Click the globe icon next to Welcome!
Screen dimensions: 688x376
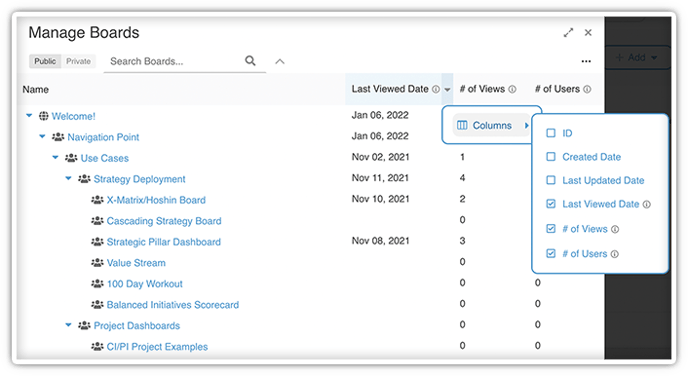coord(43,116)
